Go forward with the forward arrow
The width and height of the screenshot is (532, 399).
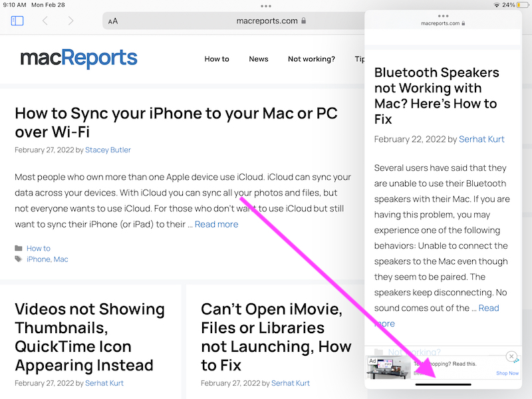tap(70, 21)
